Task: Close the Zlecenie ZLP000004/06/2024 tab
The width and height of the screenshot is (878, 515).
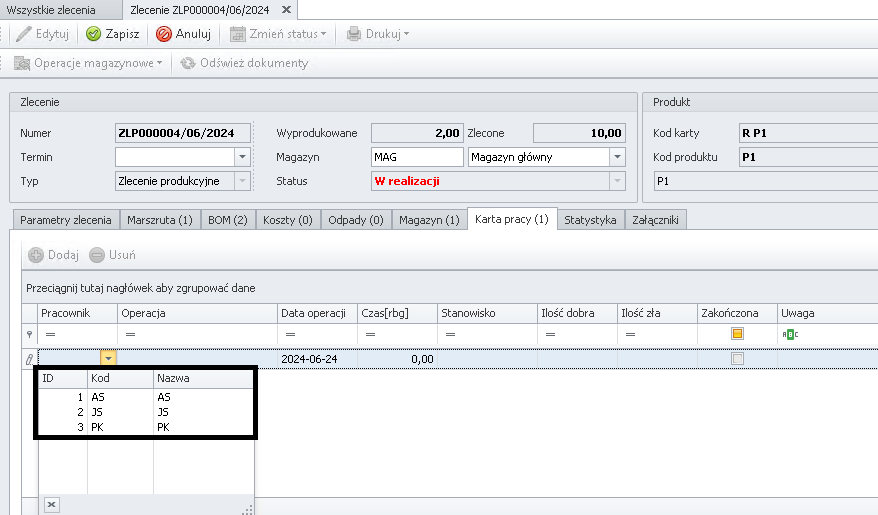Action: tap(287, 10)
